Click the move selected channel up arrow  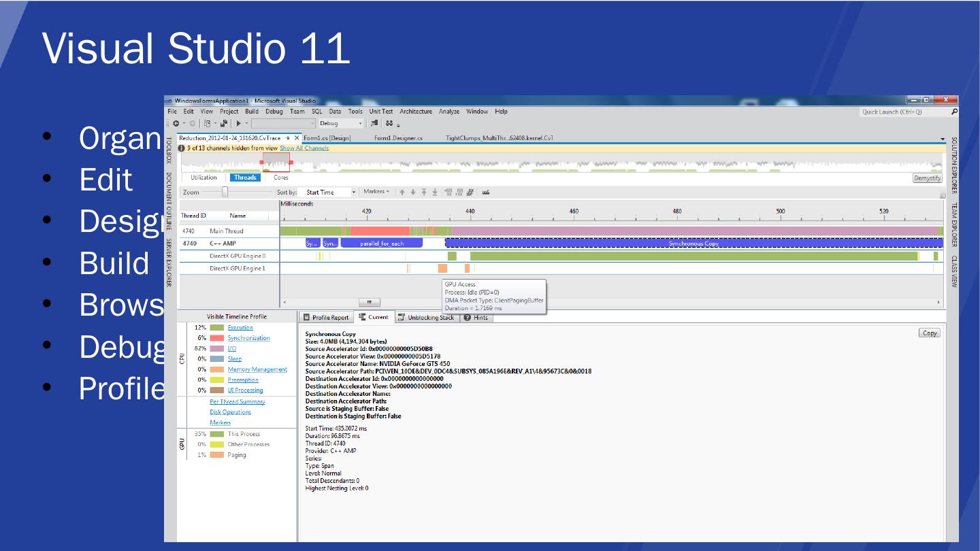[x=402, y=193]
